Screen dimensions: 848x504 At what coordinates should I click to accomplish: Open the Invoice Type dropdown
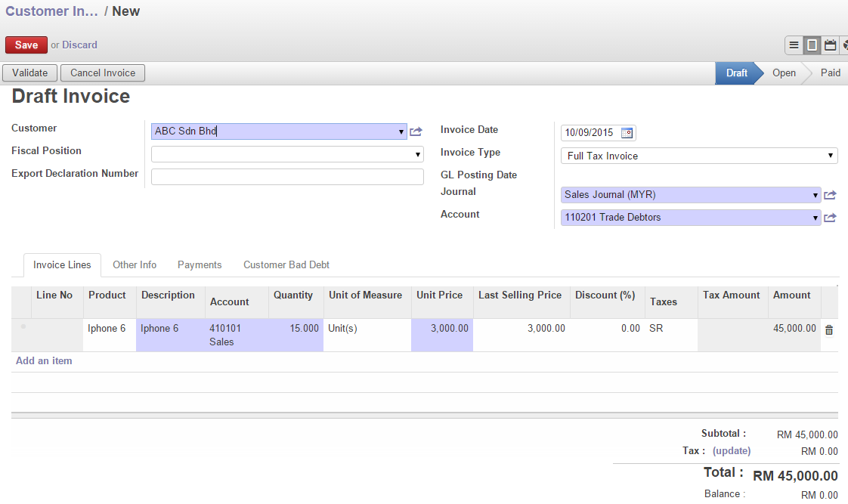[829, 155]
